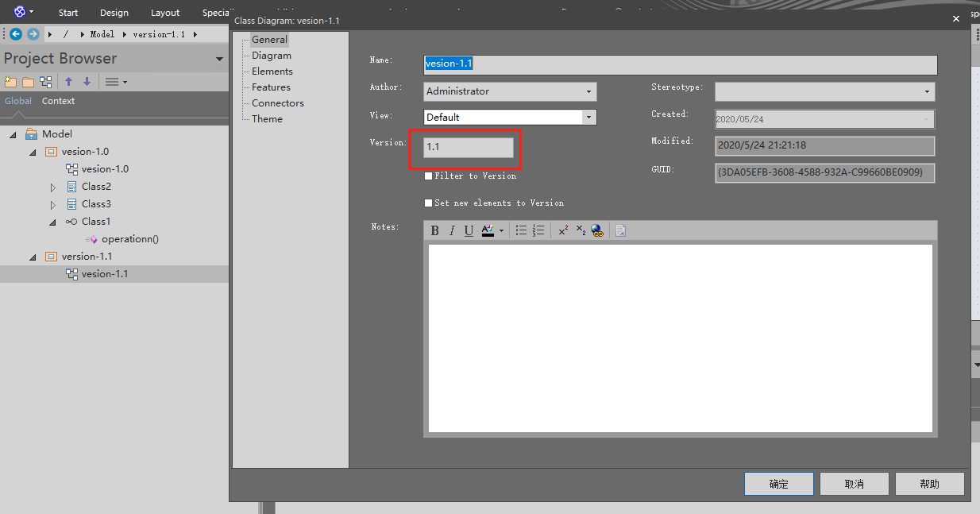Open the Stereotype dropdown
980x514 pixels.
click(927, 91)
